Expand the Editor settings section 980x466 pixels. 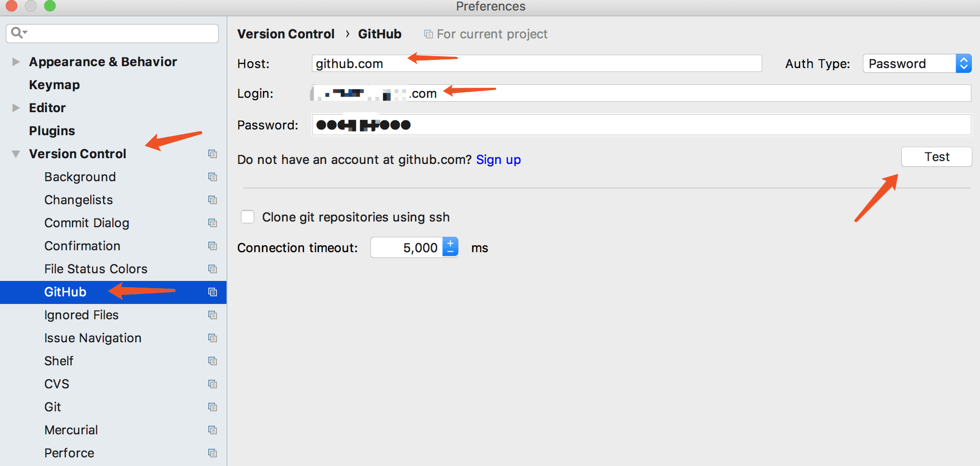tap(16, 108)
